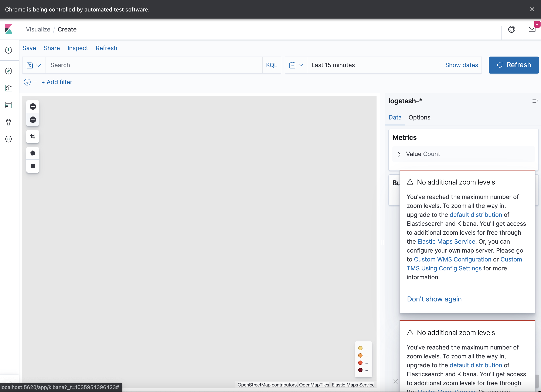
Task: Select the fit data bounds crop tool
Action: point(33,136)
